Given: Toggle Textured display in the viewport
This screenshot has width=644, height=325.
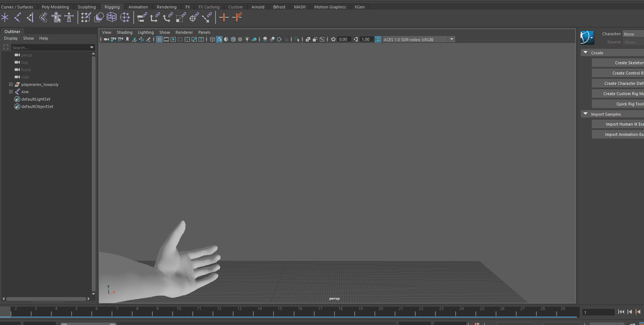Looking at the screenshot, I should click(240, 39).
